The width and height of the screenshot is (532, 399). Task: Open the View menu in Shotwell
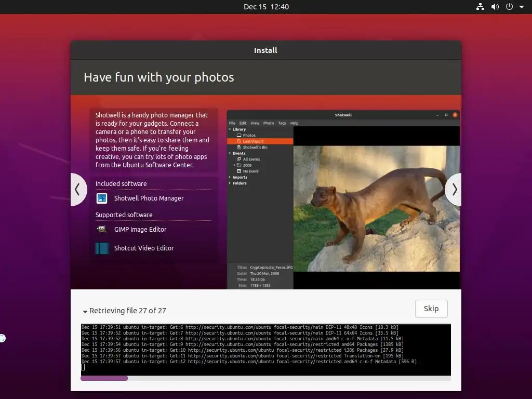point(255,123)
